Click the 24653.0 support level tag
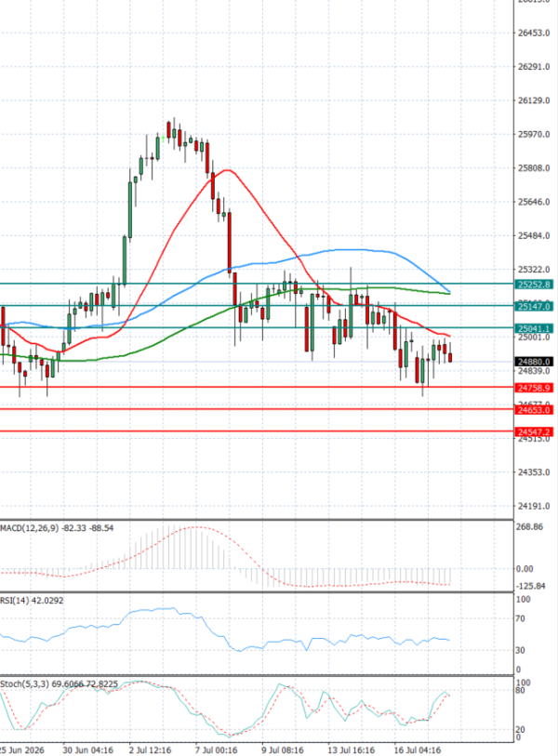 (534, 410)
